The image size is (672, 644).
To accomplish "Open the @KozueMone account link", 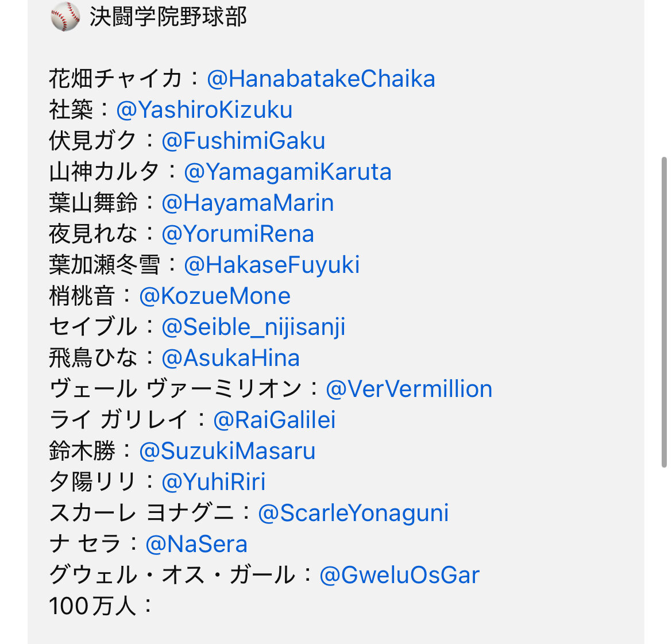I will (215, 296).
